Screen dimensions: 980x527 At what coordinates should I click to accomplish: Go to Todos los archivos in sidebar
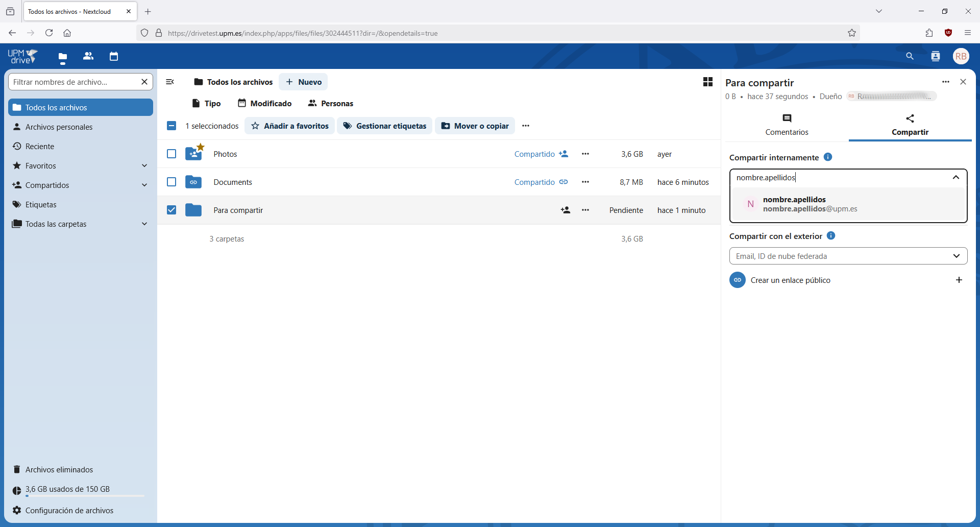81,107
